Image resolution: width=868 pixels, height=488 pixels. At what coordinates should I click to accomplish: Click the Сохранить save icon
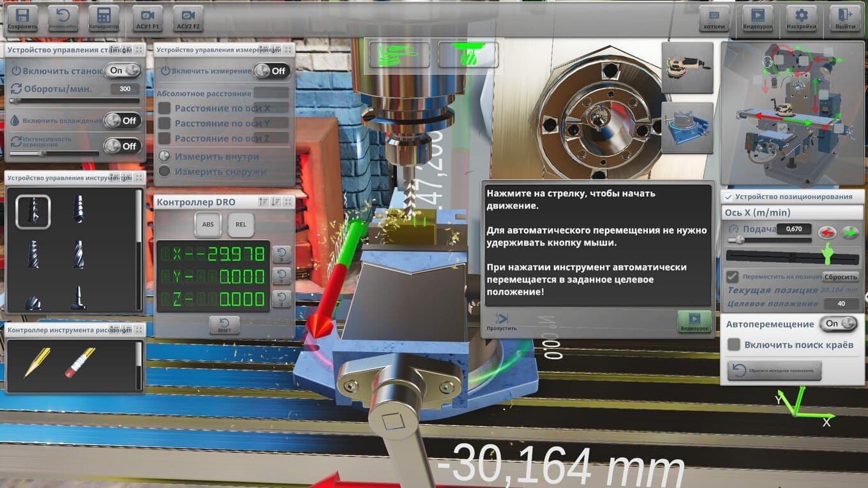pyautogui.click(x=22, y=19)
